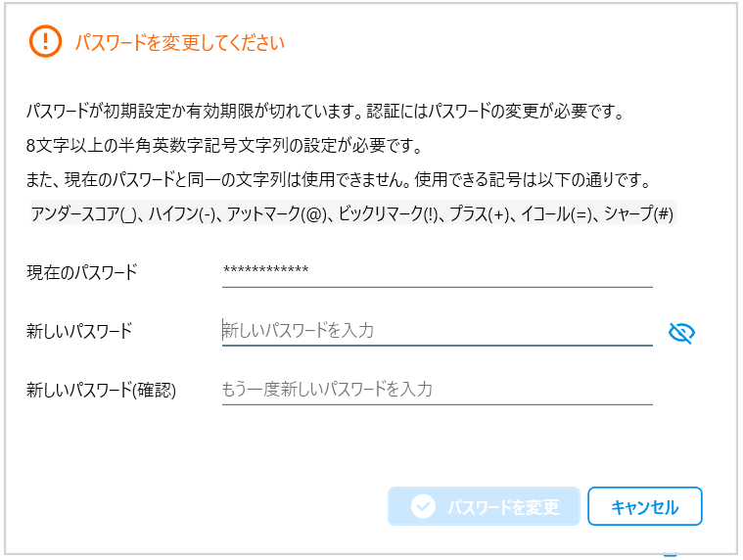Click the orange exclamation warning icon
The height and width of the screenshot is (560, 743).
tap(45, 41)
